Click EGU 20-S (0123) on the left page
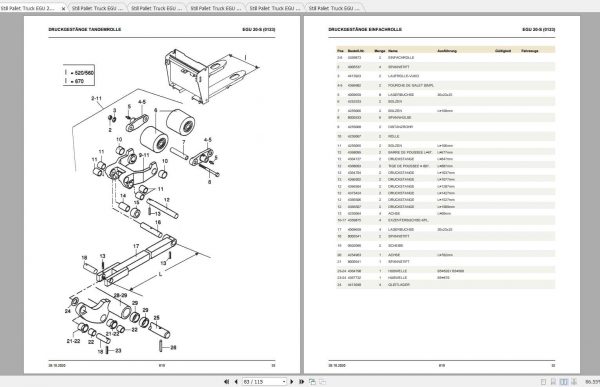 259,29
